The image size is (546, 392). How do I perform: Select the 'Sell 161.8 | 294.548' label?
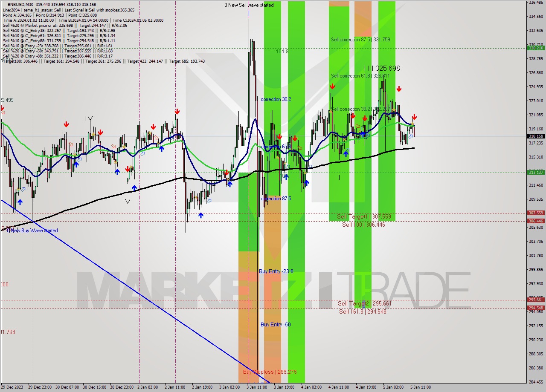(363, 311)
